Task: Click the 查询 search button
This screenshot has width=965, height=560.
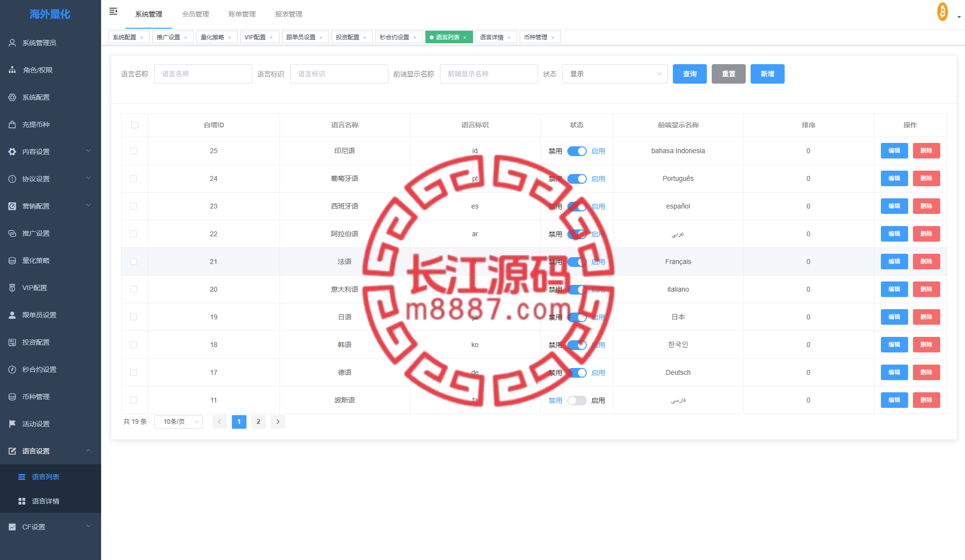Action: coord(690,74)
